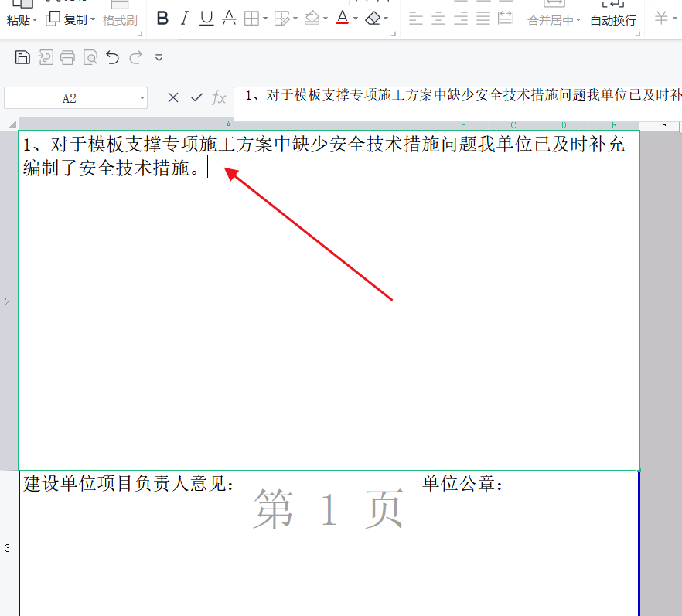682x616 pixels.
Task: Open the currency format dropdown
Action: coord(674,19)
